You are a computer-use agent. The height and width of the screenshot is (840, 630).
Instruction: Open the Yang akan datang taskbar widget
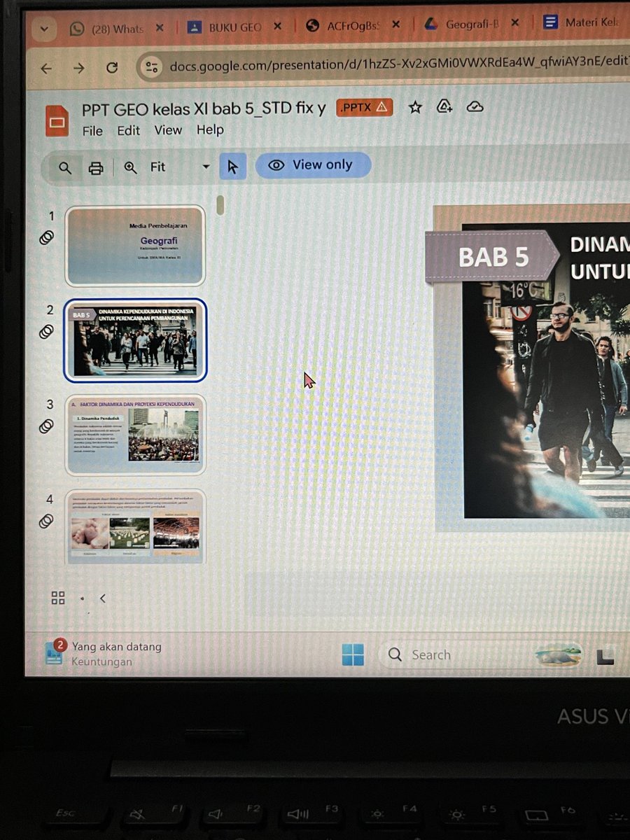[x=104, y=654]
